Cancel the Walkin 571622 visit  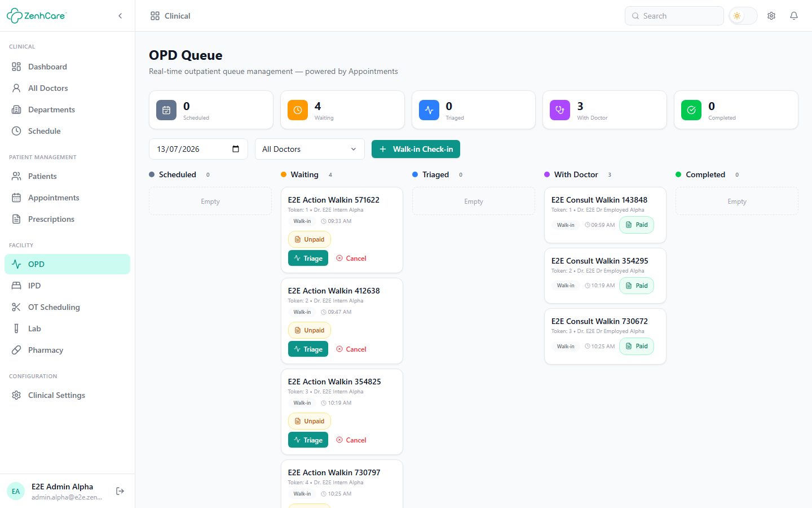(x=351, y=259)
